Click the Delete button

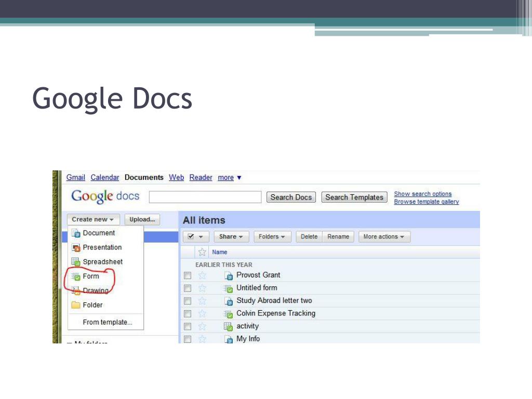coord(309,236)
